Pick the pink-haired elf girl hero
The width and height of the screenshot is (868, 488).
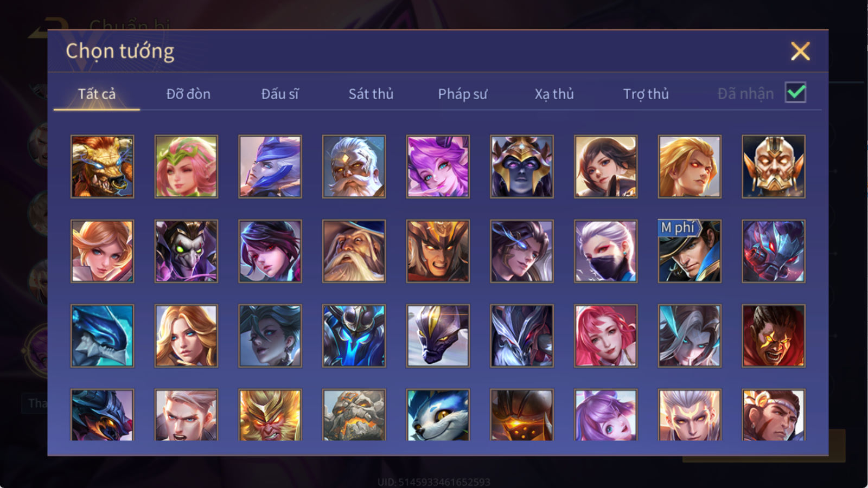pos(186,166)
